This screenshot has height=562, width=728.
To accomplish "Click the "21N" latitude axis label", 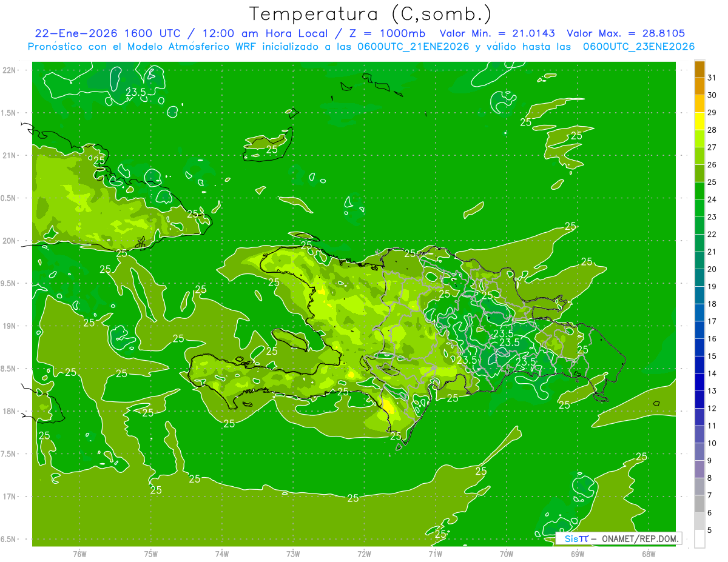I will 10,155.
